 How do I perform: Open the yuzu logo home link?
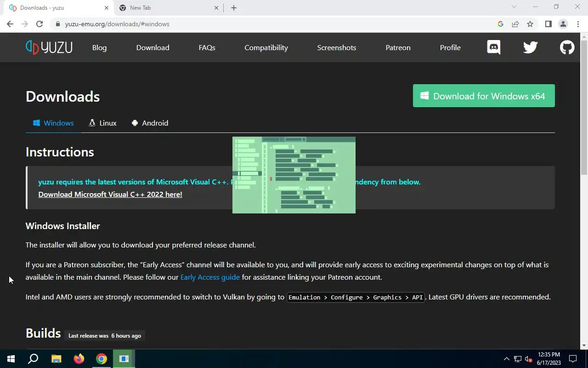point(49,47)
